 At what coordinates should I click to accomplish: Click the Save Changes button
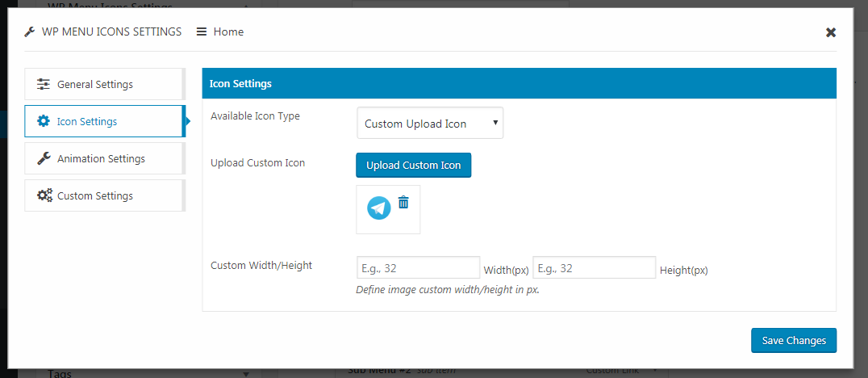[x=793, y=341]
